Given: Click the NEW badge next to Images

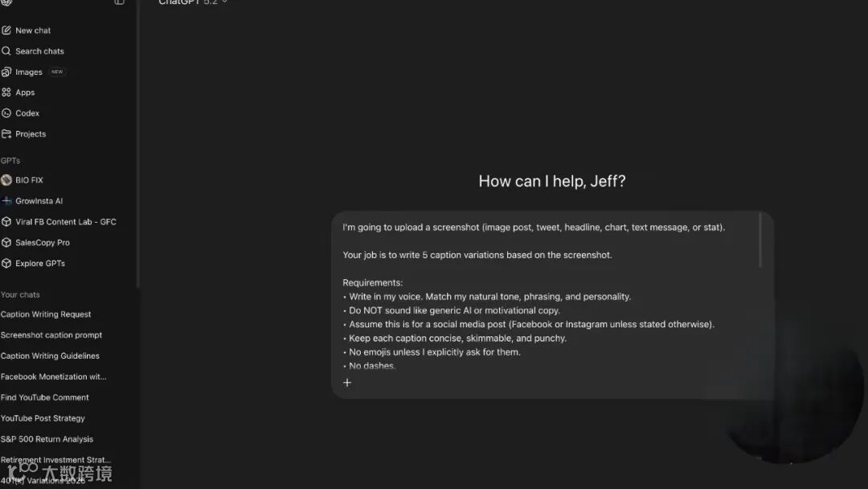Looking at the screenshot, I should [x=57, y=72].
